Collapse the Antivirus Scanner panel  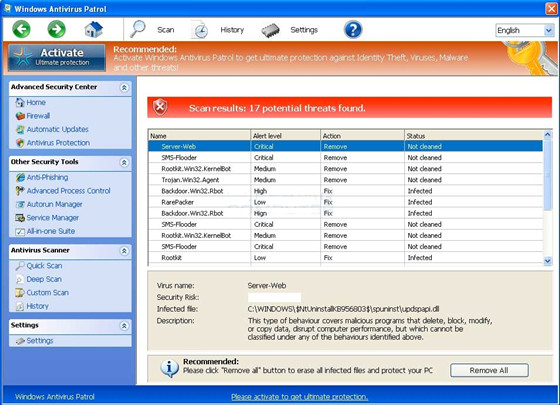pyautogui.click(x=124, y=251)
